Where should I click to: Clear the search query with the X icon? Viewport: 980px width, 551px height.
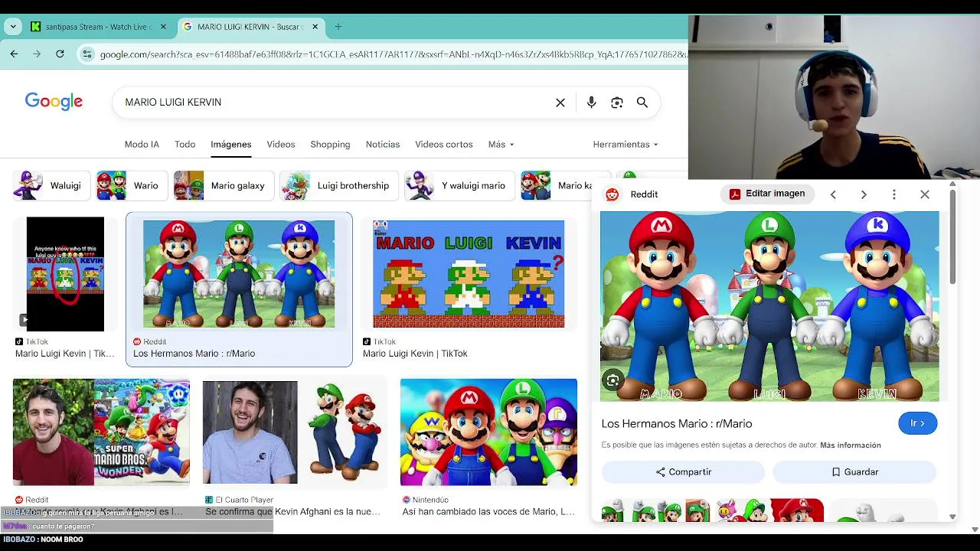tap(560, 103)
